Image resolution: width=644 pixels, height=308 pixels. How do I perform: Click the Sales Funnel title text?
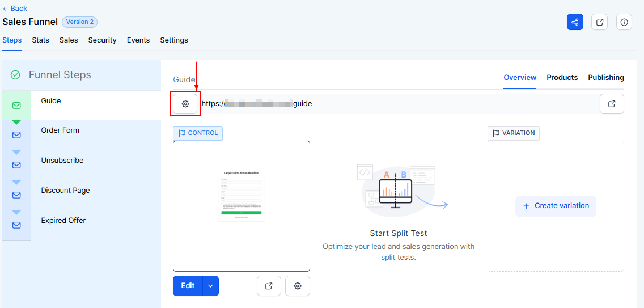[x=30, y=22]
